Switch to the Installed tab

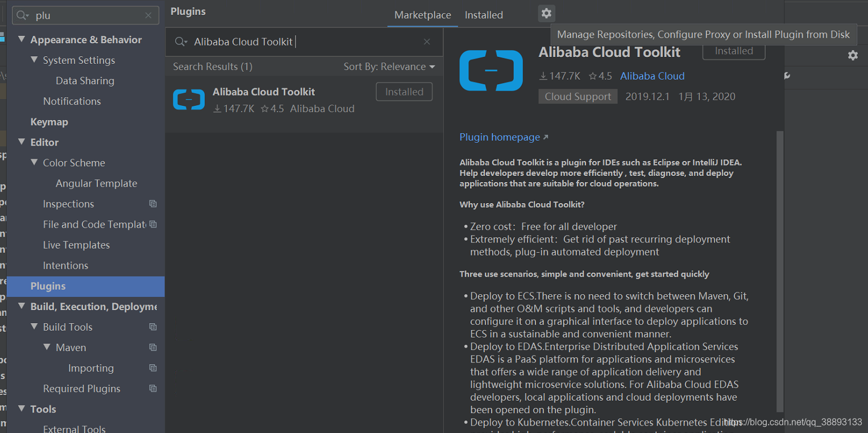[484, 15]
